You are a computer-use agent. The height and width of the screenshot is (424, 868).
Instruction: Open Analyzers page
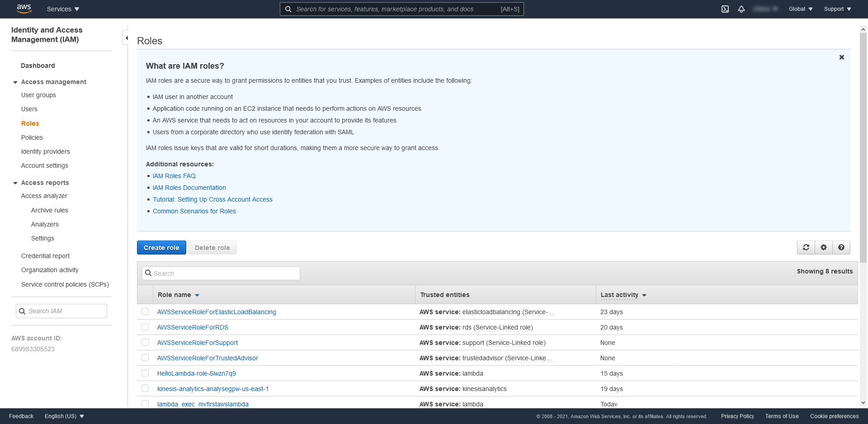click(45, 224)
